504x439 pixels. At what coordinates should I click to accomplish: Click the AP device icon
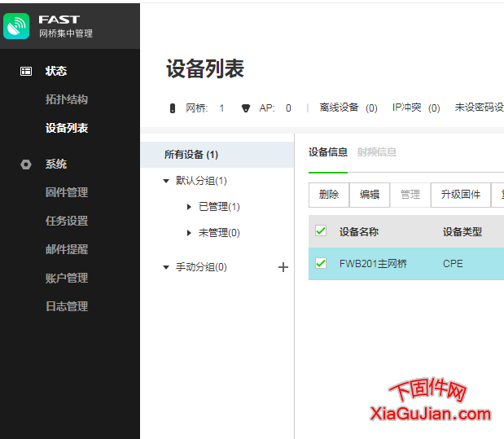[246, 108]
